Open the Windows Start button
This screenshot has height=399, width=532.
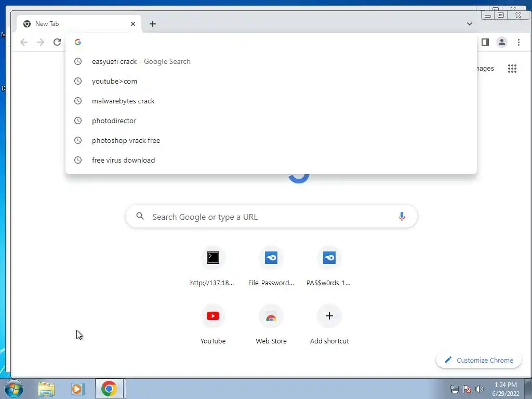14,389
